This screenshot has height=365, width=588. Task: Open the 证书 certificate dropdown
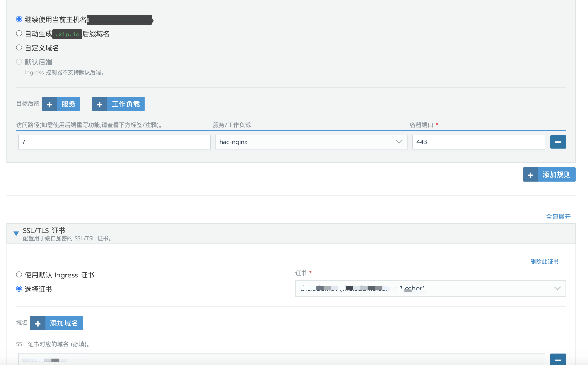430,288
